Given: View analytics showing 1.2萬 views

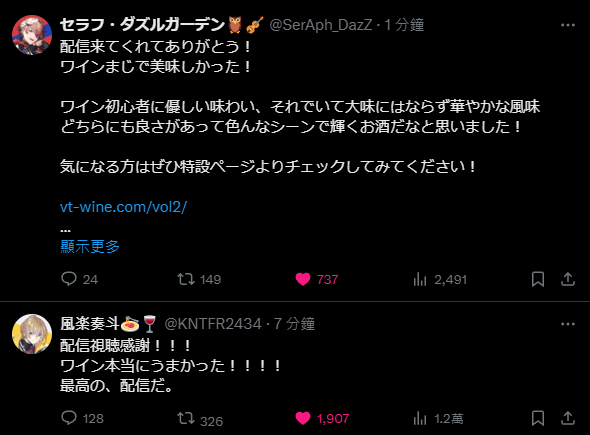Looking at the screenshot, I should 438,418.
